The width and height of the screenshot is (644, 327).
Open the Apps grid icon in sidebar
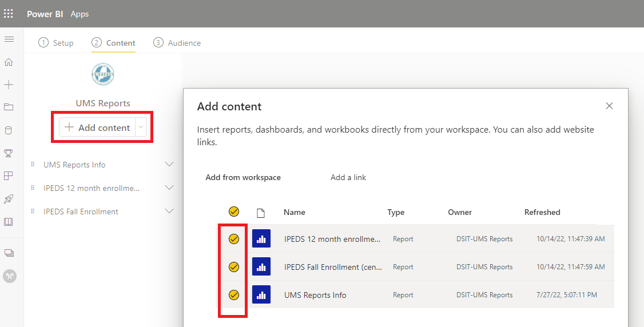coord(9,176)
